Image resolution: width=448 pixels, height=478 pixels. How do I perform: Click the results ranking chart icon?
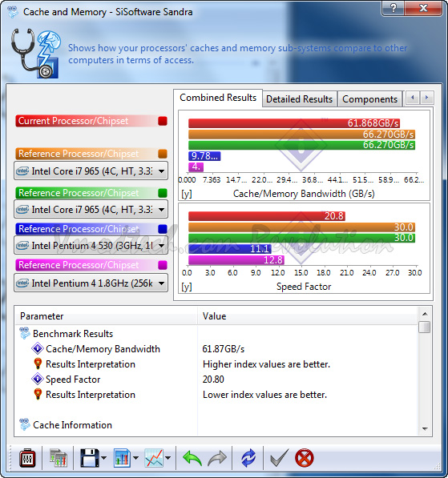[x=58, y=458]
